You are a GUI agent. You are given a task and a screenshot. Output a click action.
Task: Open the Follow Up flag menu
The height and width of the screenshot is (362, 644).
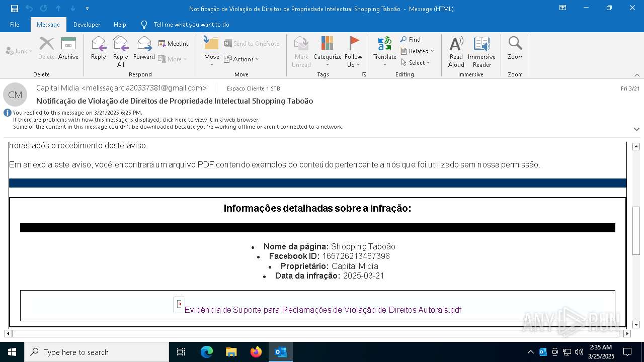click(354, 52)
